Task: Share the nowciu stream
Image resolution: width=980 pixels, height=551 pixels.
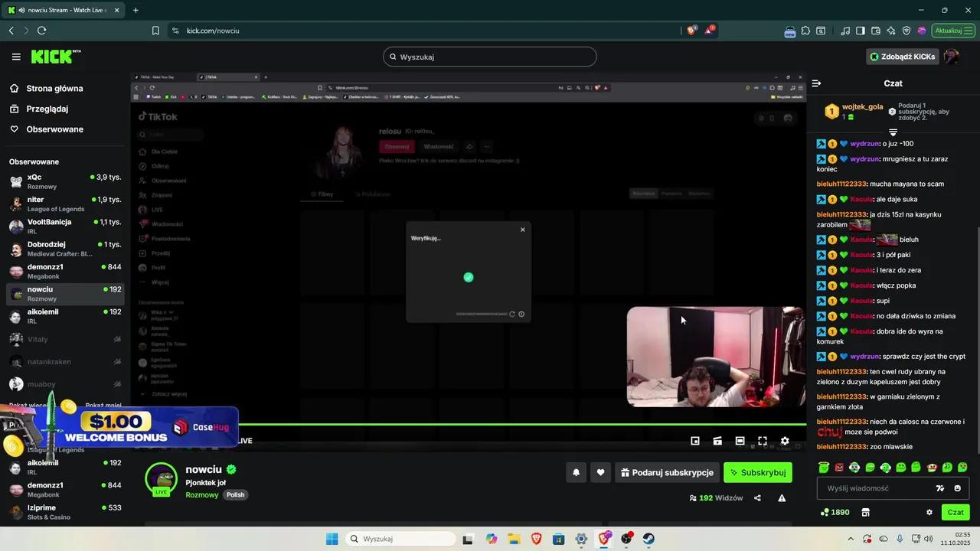Action: (757, 497)
